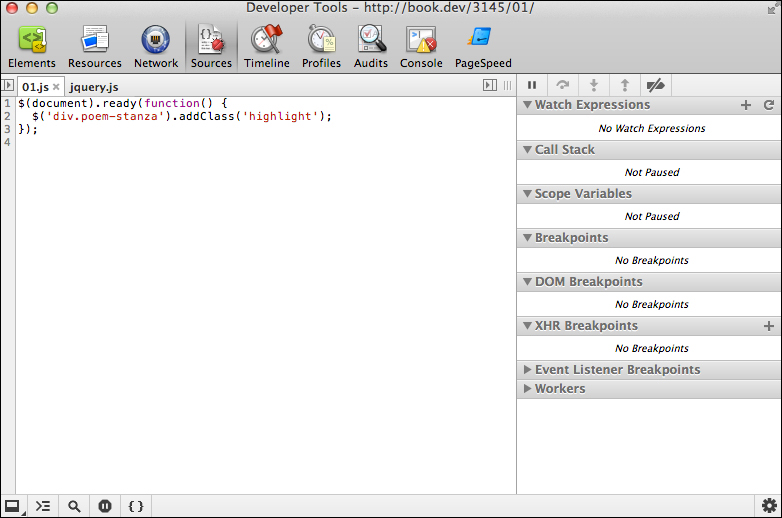Switch to the Console panel
The image size is (782, 518).
(x=421, y=47)
